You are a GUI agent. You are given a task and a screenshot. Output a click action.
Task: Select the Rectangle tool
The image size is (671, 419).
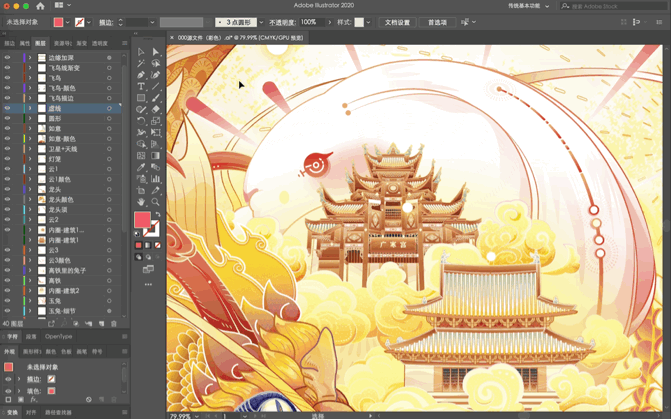coord(141,98)
